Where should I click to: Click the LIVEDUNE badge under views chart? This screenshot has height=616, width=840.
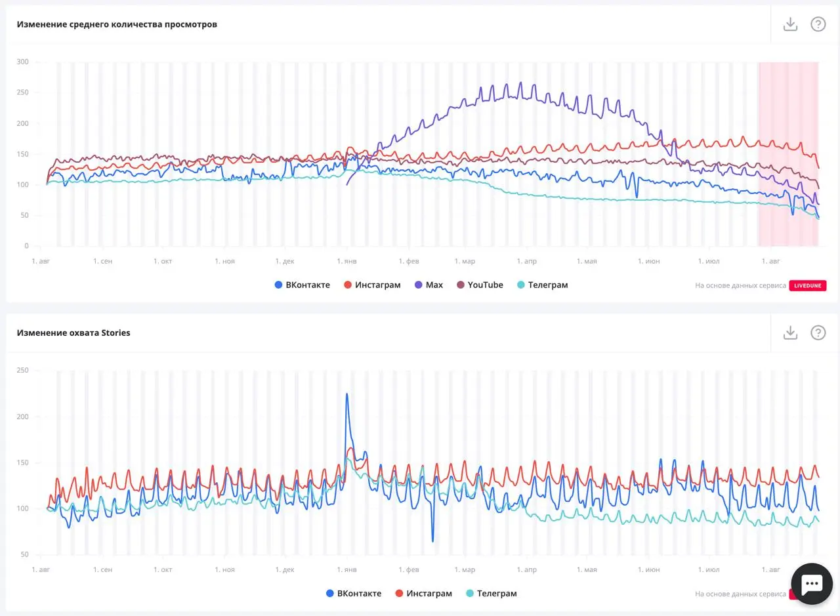(807, 285)
